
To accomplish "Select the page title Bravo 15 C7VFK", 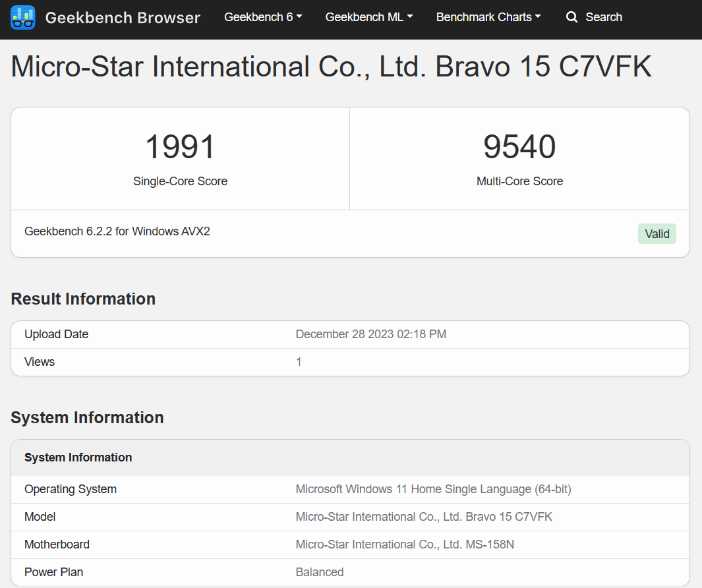I will tap(331, 66).
